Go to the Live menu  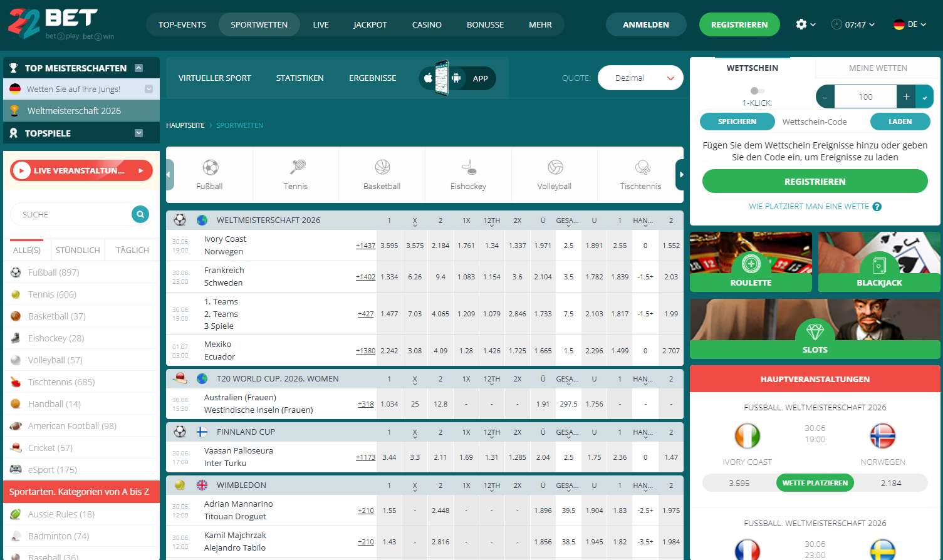(321, 25)
